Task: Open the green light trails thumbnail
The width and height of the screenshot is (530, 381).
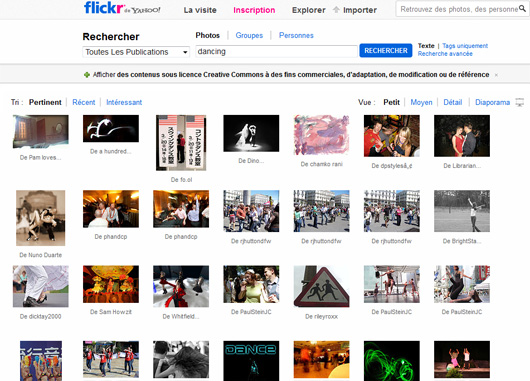Action: click(x=392, y=361)
